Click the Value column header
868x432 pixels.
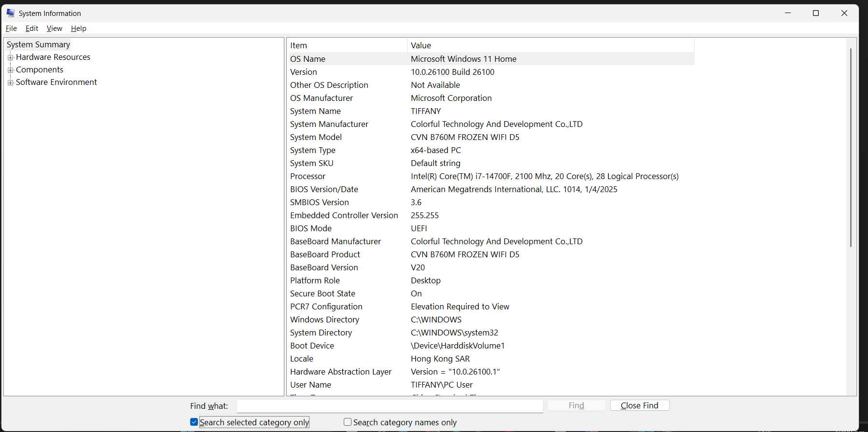click(x=551, y=45)
